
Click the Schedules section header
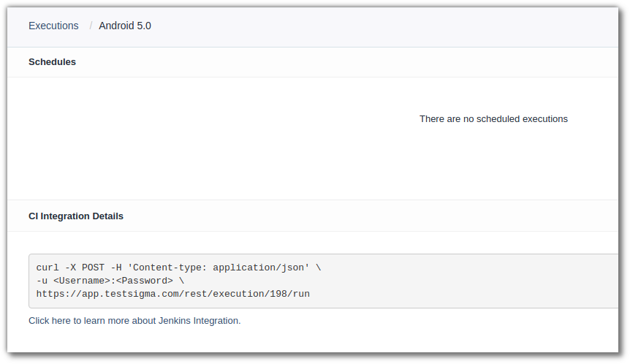tap(52, 62)
